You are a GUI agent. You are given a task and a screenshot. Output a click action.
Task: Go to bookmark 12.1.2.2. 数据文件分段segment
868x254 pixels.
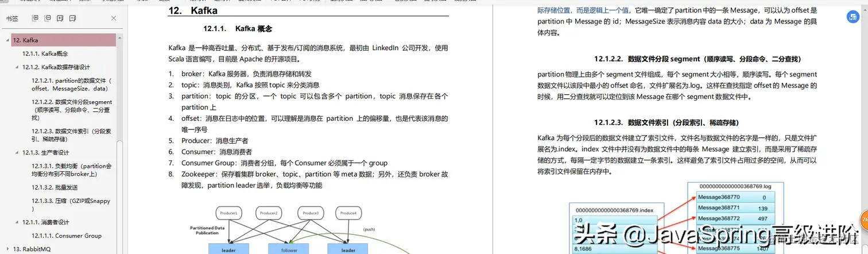71,109
